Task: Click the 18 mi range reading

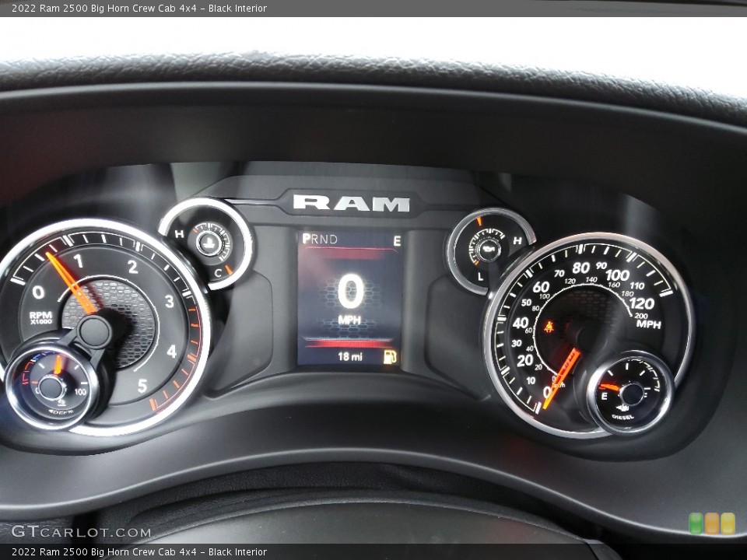Action: 350,356
